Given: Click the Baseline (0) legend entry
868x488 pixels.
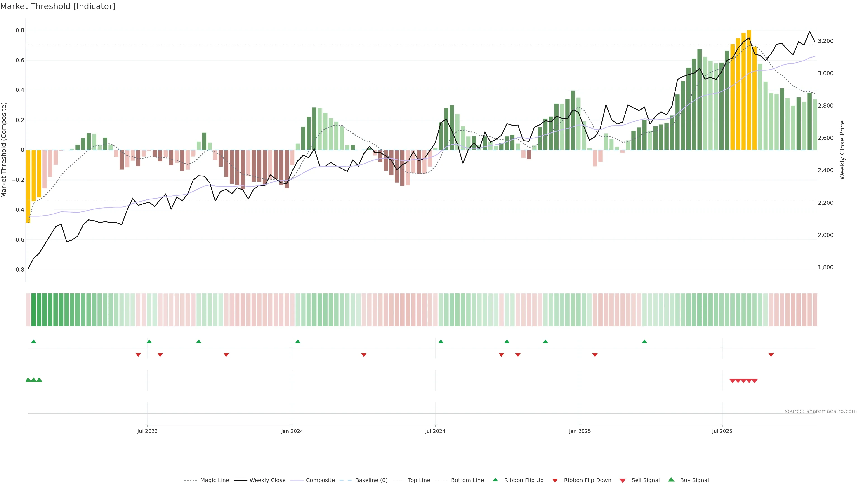Looking at the screenshot, I should point(371,480).
